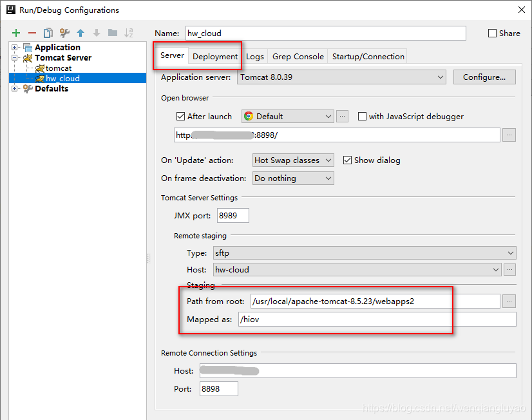Select the Tomcat Server node label
Image resolution: width=532 pixels, height=420 pixels.
(63, 58)
